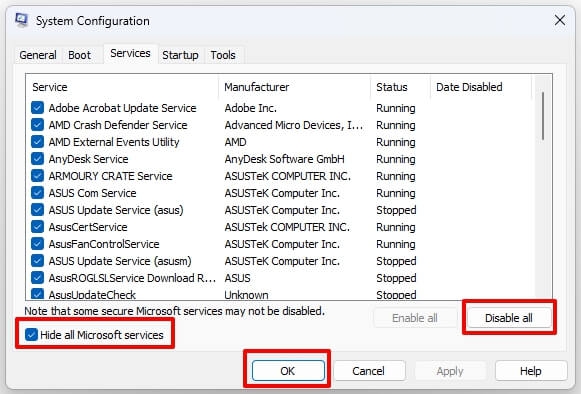Close the System Configuration dialog
581x394 pixels.
point(560,20)
